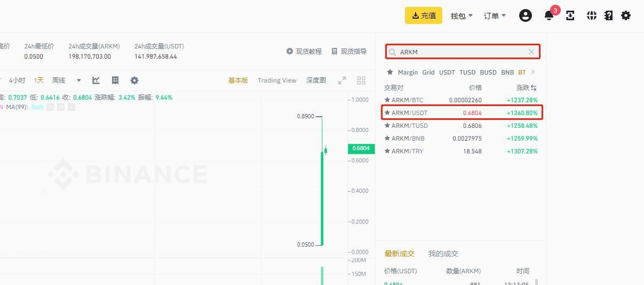Favorite the ARKM/TUSD pair star
644x285 pixels.
[387, 125]
